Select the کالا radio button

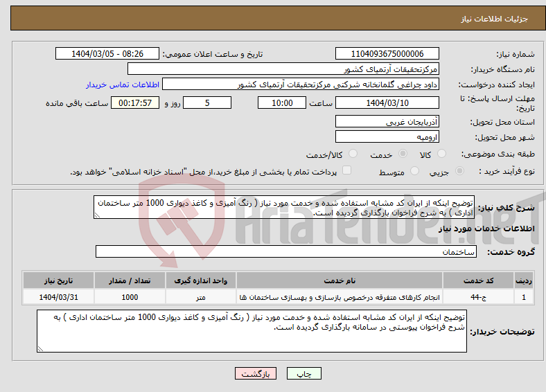(x=441, y=154)
